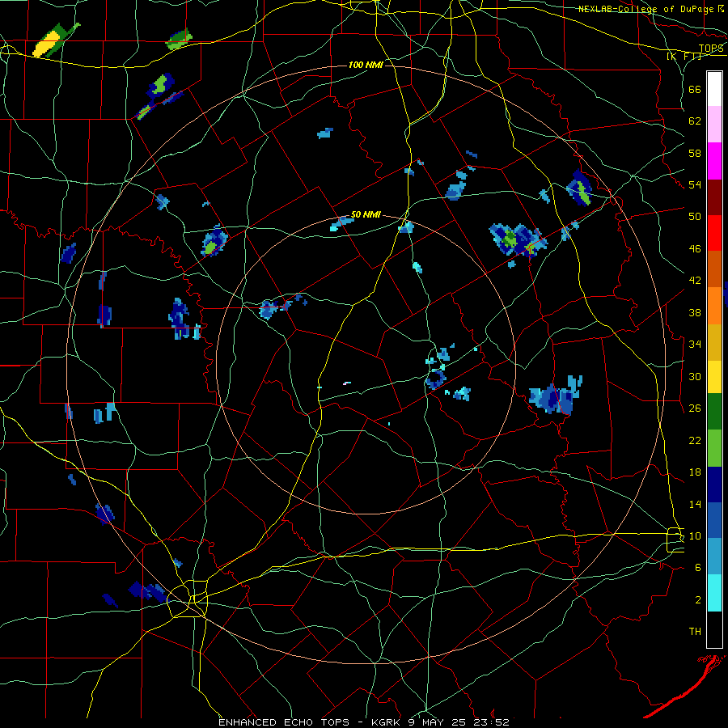
Task: Click the tiny pink echo near the radar center
Action: tap(347, 383)
